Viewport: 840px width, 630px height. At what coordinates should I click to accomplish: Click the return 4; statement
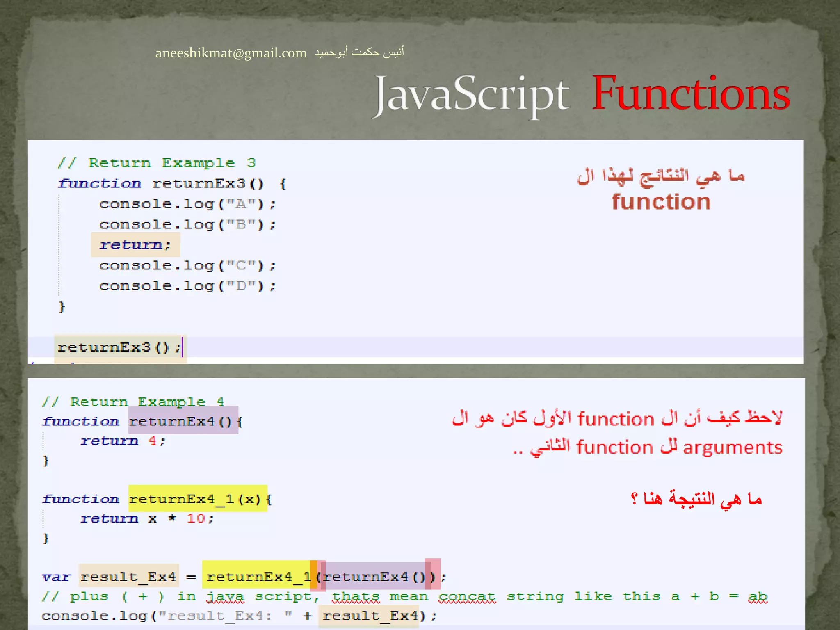coord(123,441)
